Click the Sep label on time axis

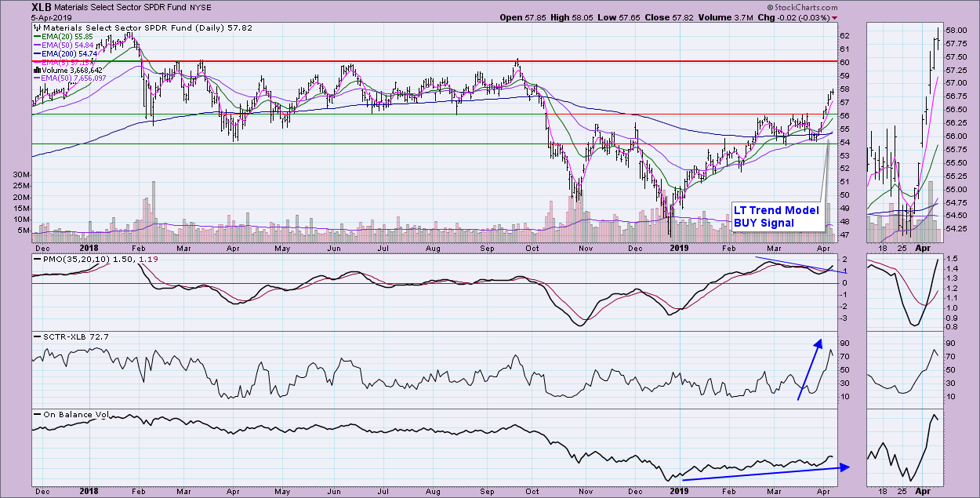(x=486, y=249)
